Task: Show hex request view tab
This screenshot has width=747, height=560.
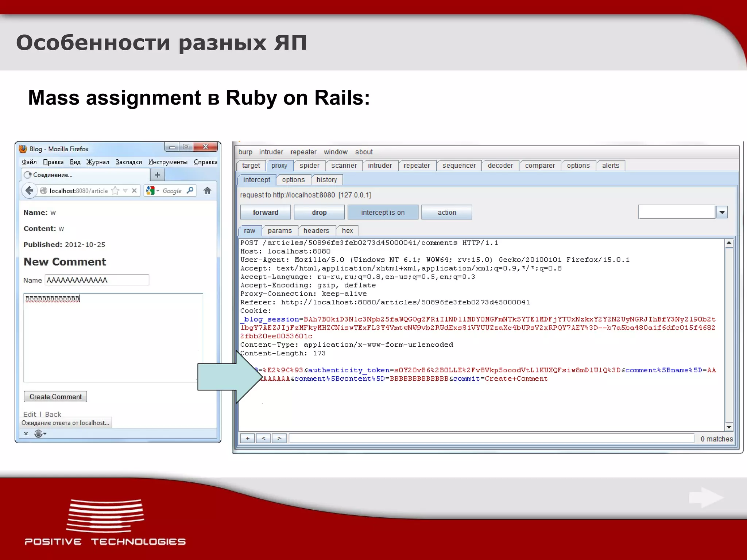Action: coord(347,231)
